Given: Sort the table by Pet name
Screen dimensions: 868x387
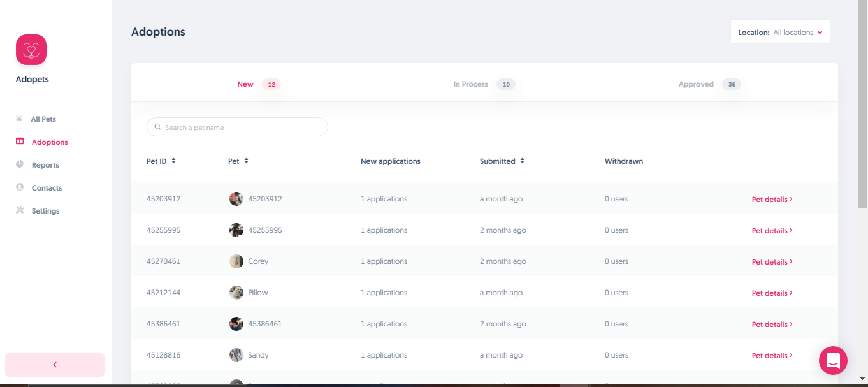Looking at the screenshot, I should point(246,161).
